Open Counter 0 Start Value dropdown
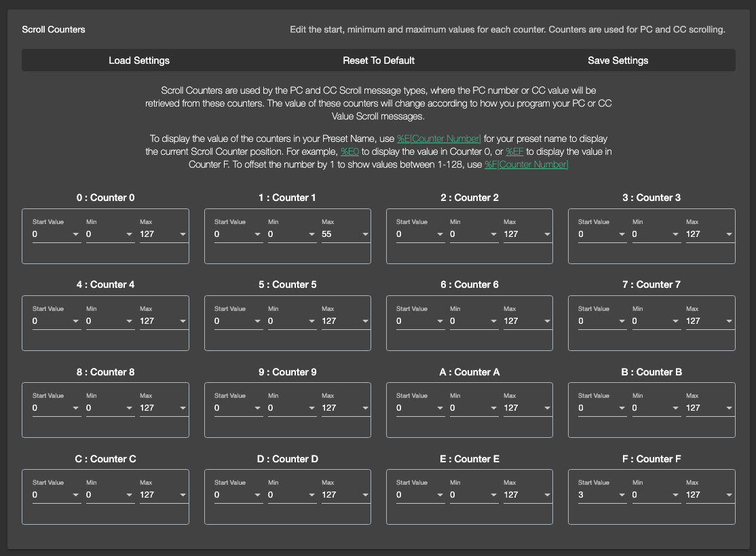Screen dimensions: 756x556 (56, 234)
